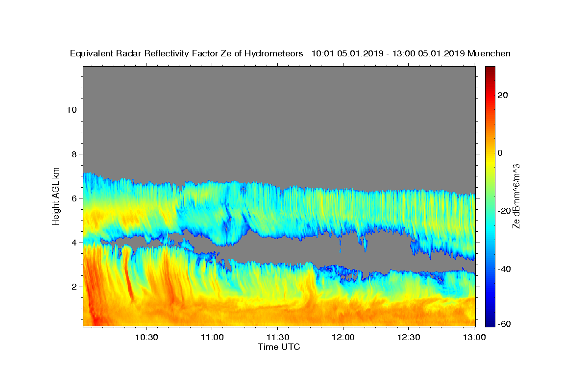Click the 13:00 time tick label
588x392 pixels.
[474, 337]
